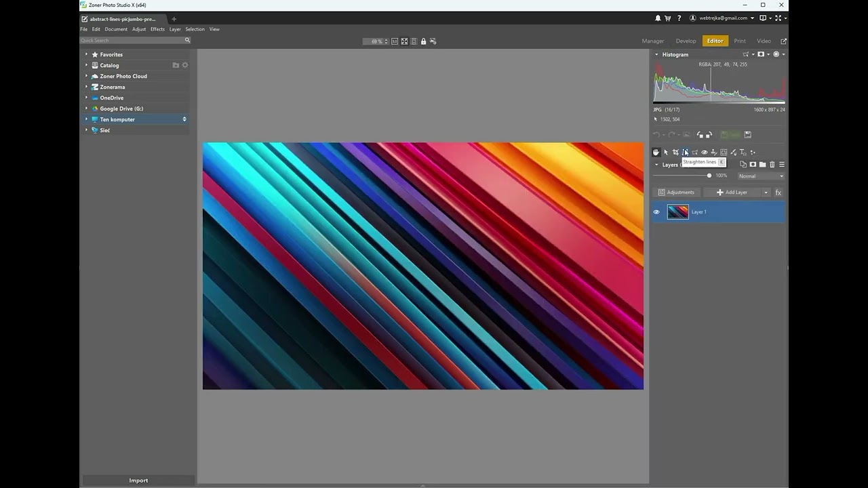Select the paint brush tool
Viewport: 868px width, 488px height.
[x=733, y=152]
